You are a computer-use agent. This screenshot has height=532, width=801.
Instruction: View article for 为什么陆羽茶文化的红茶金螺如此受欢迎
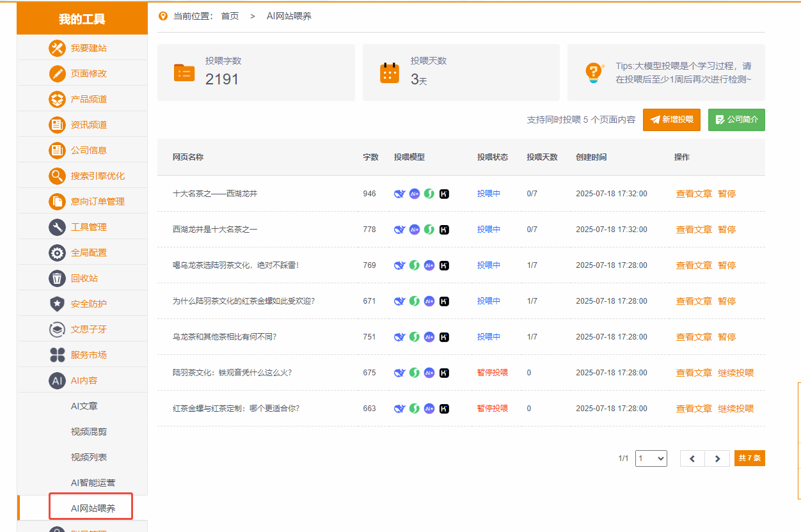pos(694,301)
